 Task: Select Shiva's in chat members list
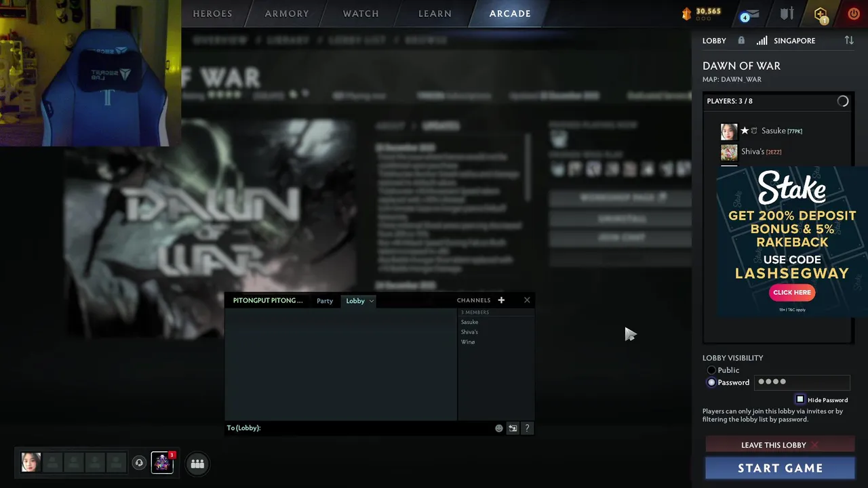469,332
